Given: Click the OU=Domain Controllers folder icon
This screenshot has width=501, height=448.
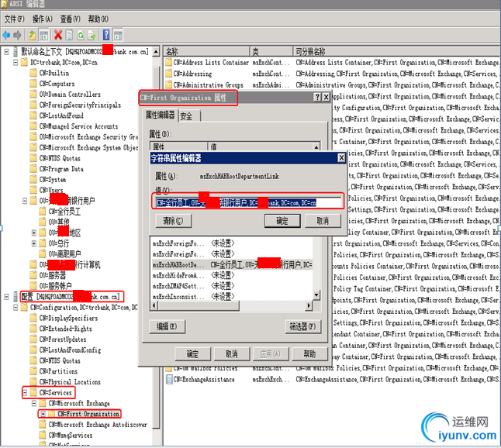Looking at the screenshot, I should coord(33,95).
